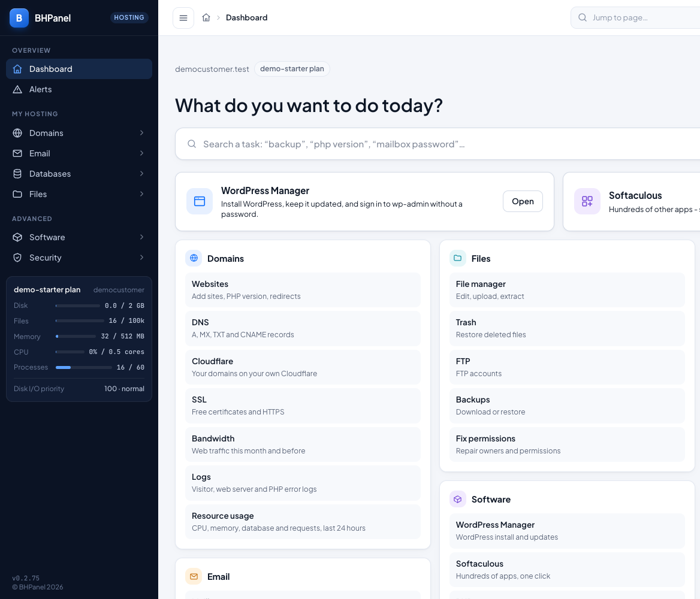Open the DNS records task
The height and width of the screenshot is (599, 700).
point(303,328)
